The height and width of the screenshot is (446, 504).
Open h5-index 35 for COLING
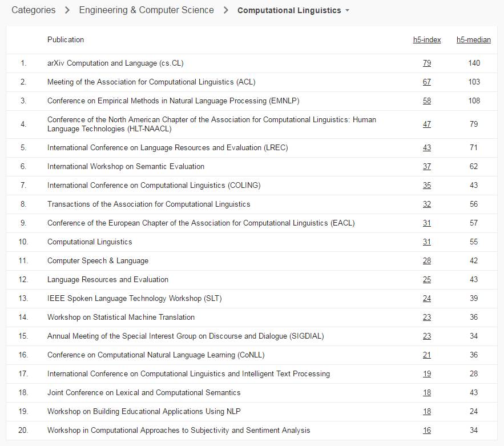click(x=427, y=186)
